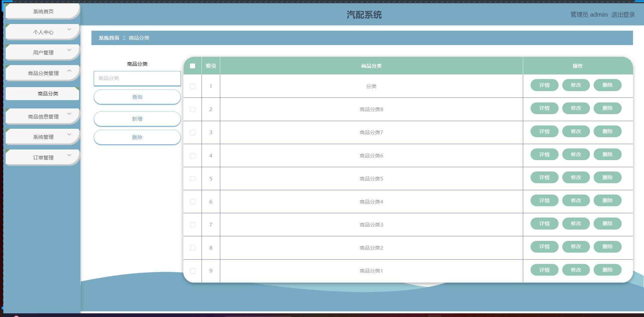Click 修改 for 商品分类2

576,247
